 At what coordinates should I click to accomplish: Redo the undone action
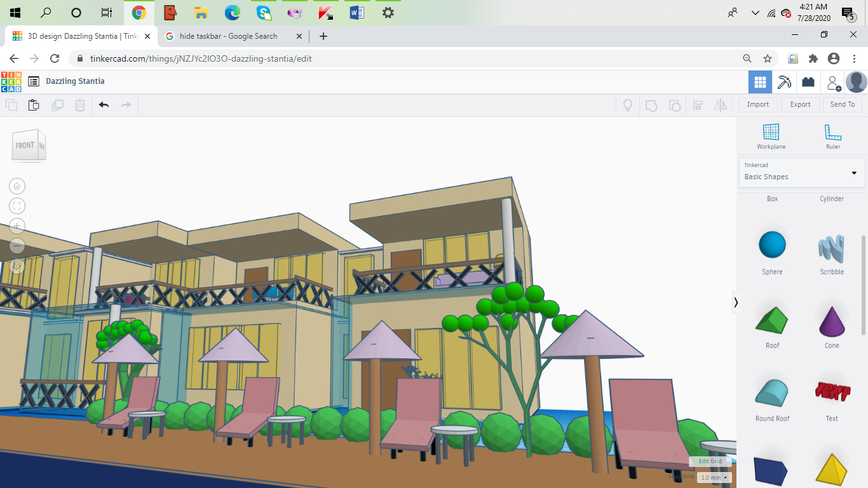point(126,105)
